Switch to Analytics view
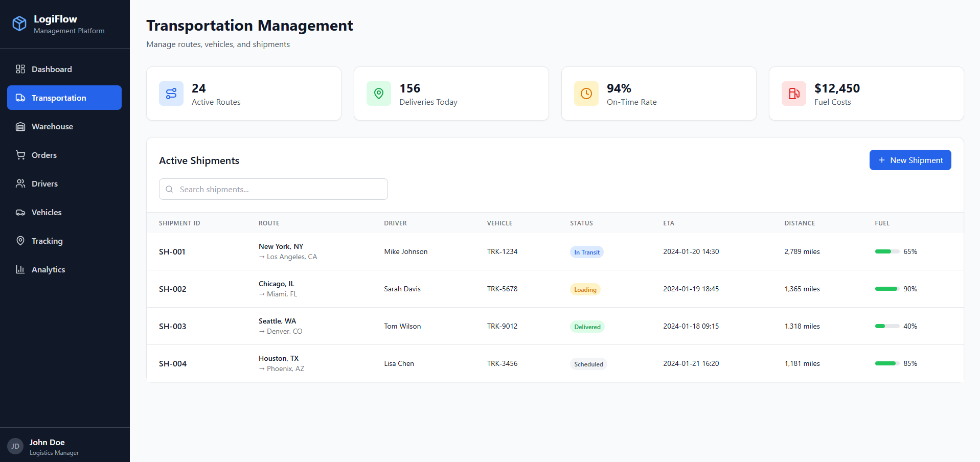Screen dimensions: 980x462 coord(48,269)
